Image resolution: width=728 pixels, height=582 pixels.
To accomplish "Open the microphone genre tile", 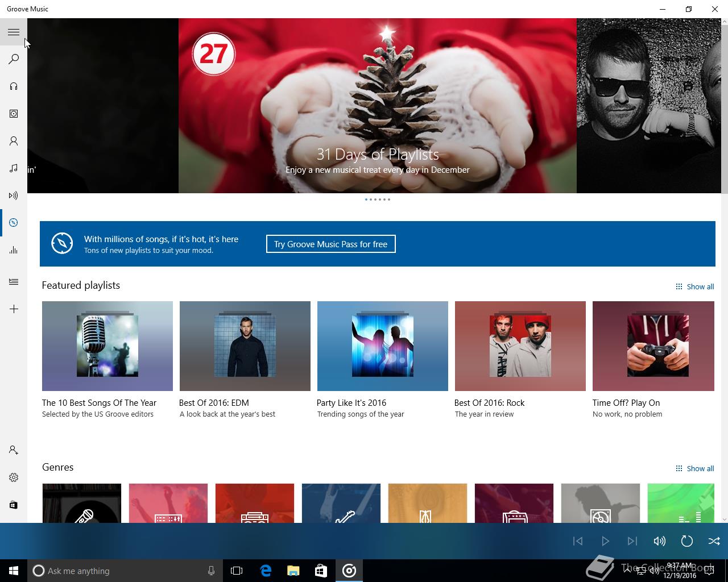I will coord(82,503).
